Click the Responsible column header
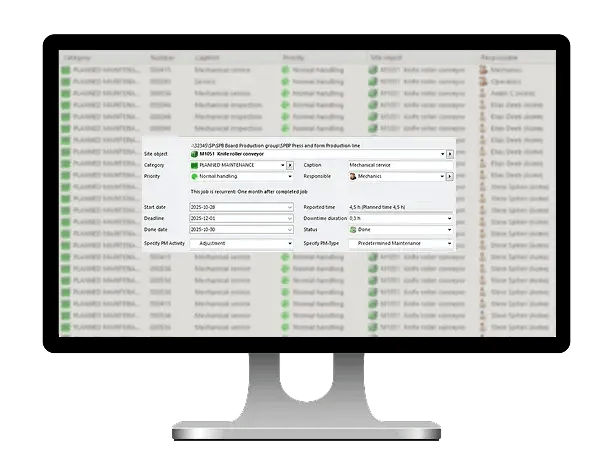The image size is (613, 465). point(500,58)
